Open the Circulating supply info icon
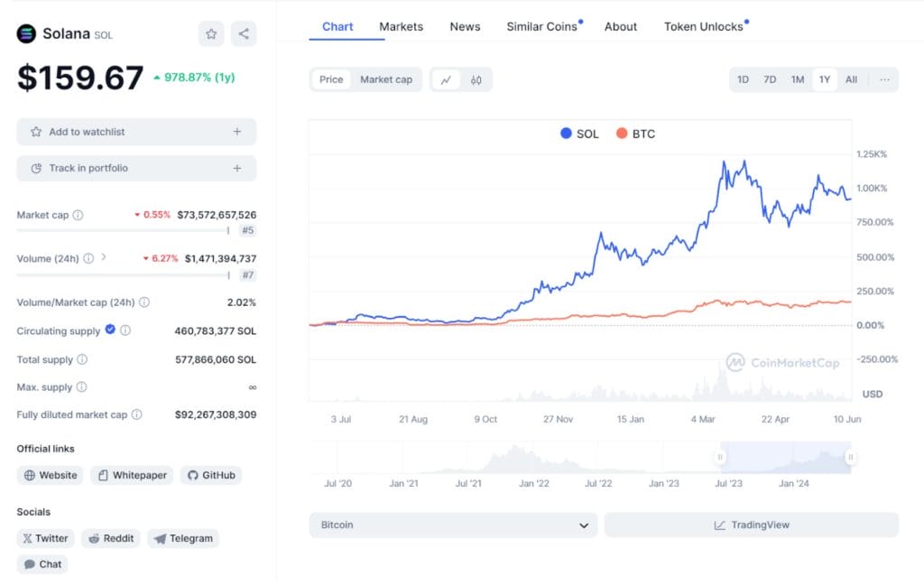 click(125, 330)
